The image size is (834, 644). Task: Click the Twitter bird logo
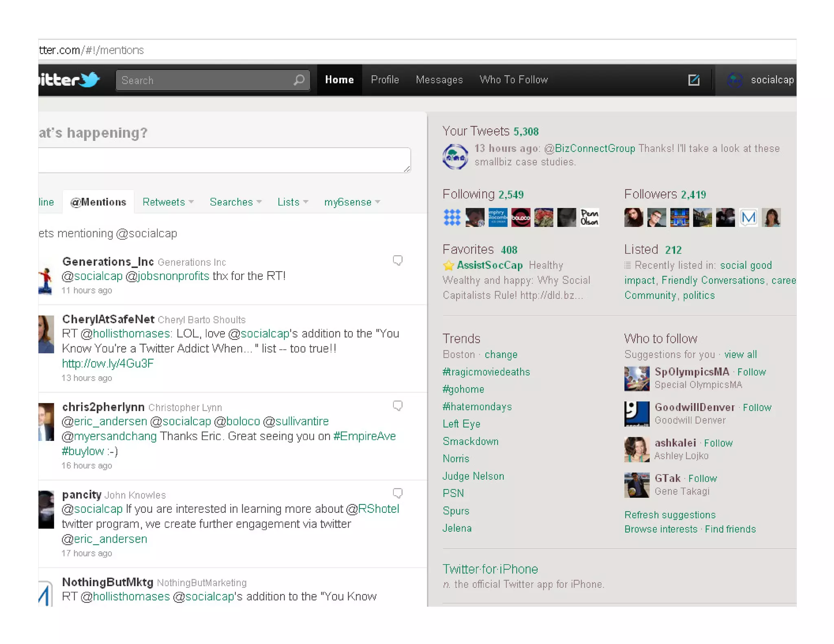(x=89, y=79)
